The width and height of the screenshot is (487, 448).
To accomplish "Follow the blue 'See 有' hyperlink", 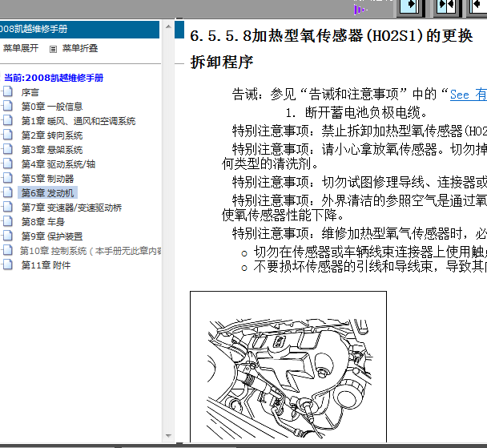I will click(x=469, y=95).
